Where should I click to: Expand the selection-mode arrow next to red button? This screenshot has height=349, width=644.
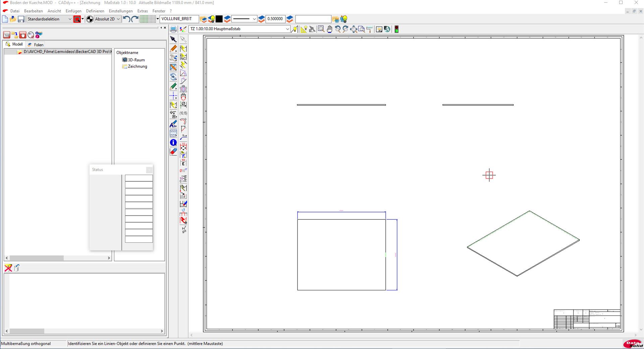click(83, 19)
